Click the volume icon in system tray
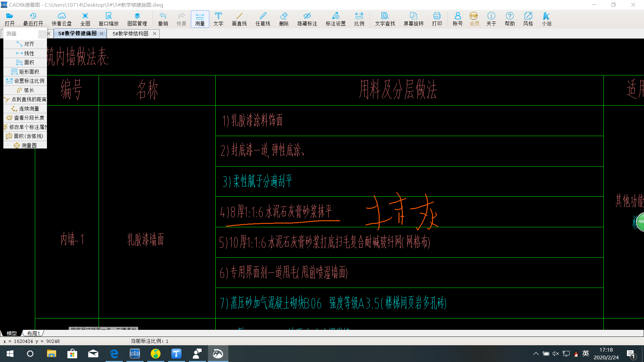The height and width of the screenshot is (362, 644). [x=556, y=354]
